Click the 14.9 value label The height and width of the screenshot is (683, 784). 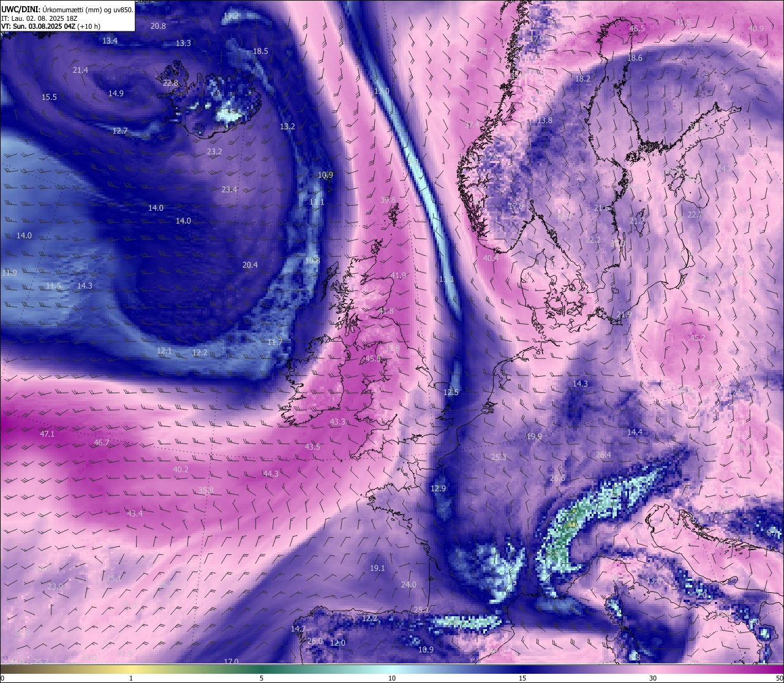click(116, 93)
